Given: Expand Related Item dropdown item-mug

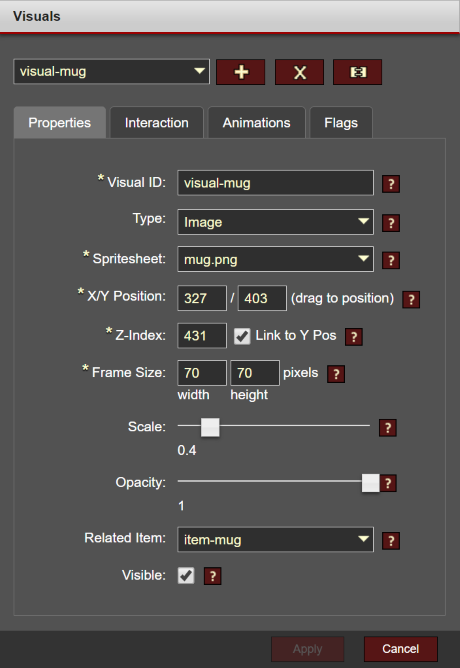Looking at the screenshot, I should [x=276, y=539].
